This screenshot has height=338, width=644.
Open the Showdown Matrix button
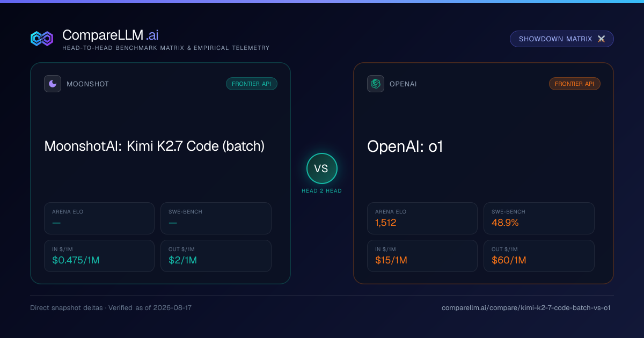click(x=562, y=39)
